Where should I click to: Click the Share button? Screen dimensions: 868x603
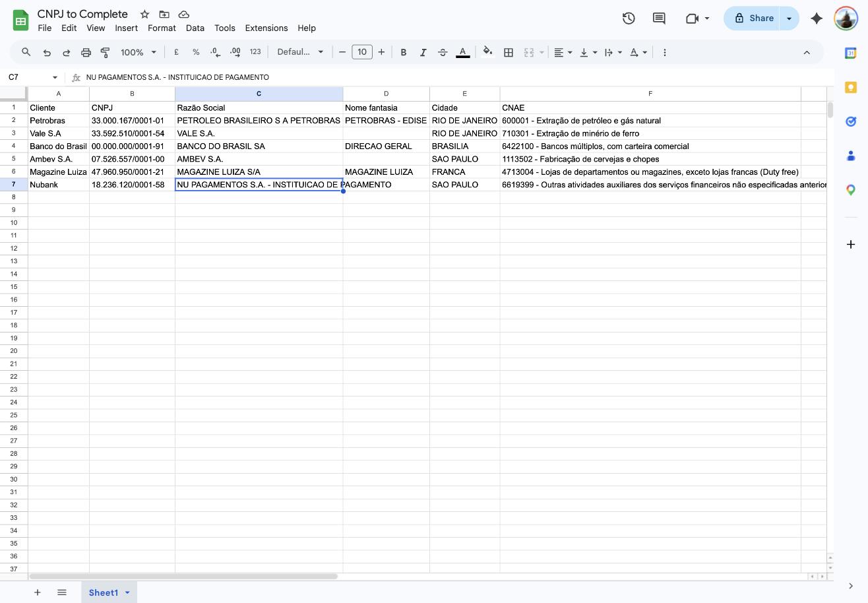pyautogui.click(x=752, y=18)
